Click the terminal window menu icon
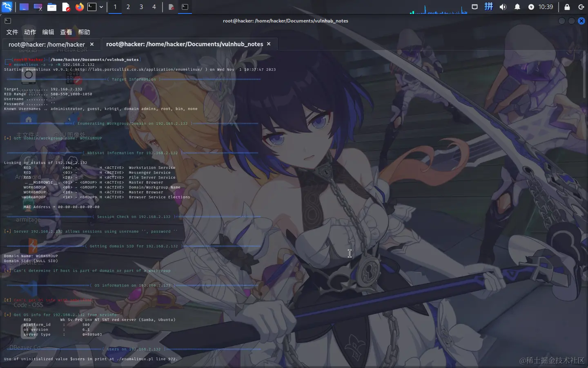 coord(8,21)
